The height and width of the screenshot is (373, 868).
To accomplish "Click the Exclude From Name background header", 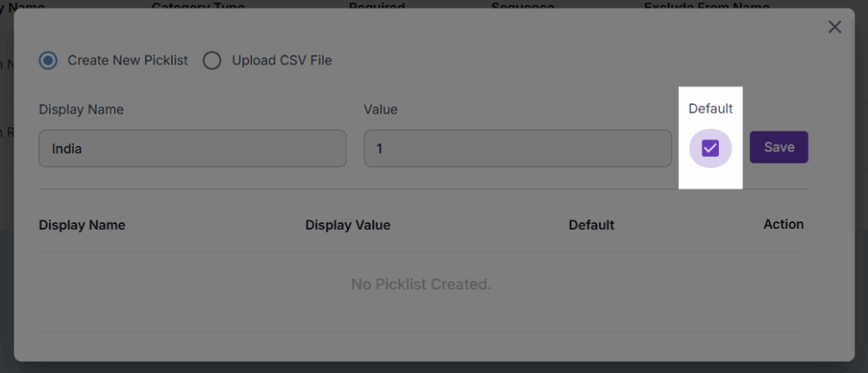I will pos(706,7).
